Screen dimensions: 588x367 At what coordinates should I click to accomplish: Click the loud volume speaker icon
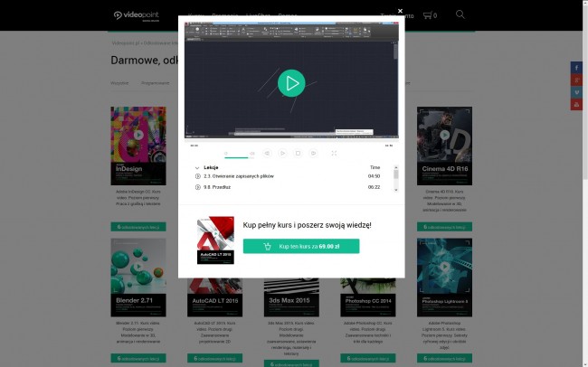[x=252, y=153]
